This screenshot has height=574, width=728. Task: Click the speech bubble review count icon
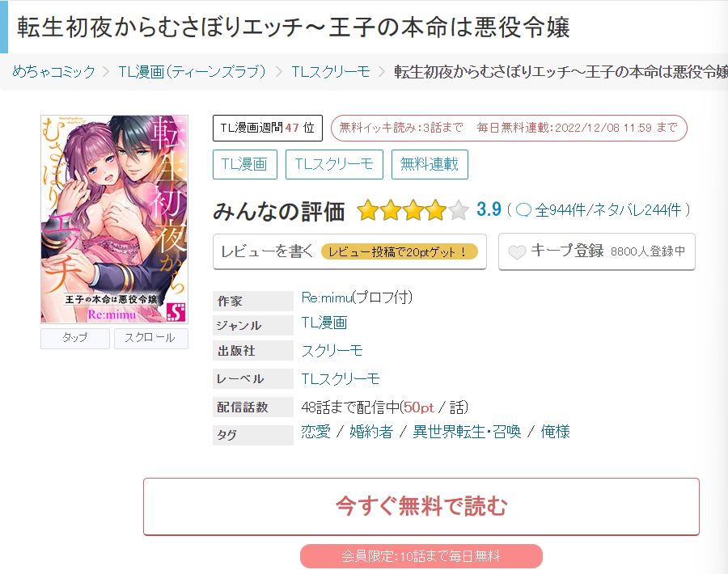click(x=523, y=210)
